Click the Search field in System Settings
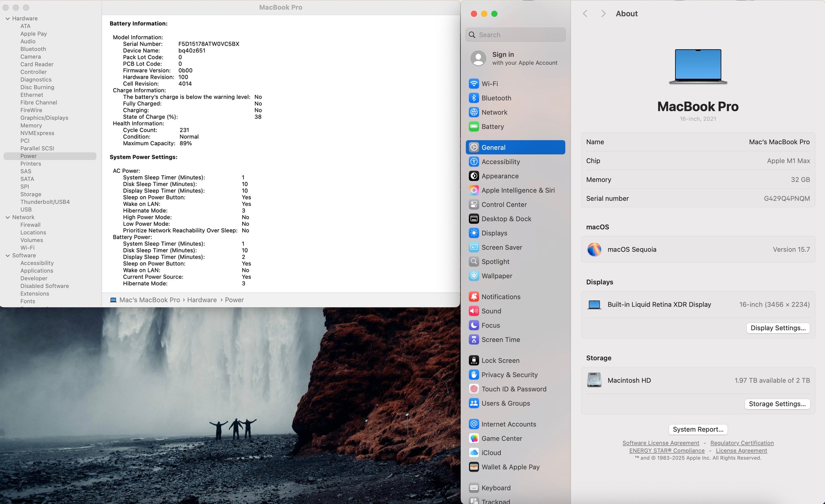Viewport: 825px width, 504px height. coord(515,35)
